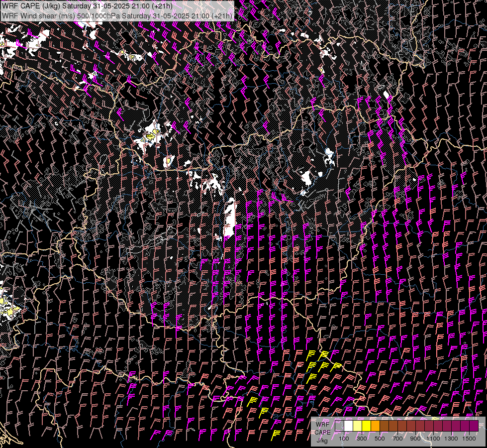
Task: Click the WRF Wind shear title line
Action: pos(117,16)
